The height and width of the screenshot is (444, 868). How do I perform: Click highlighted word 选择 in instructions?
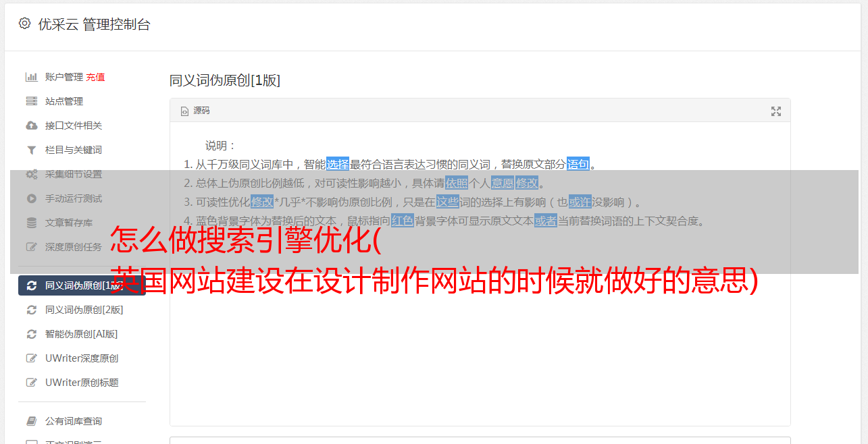(x=338, y=164)
